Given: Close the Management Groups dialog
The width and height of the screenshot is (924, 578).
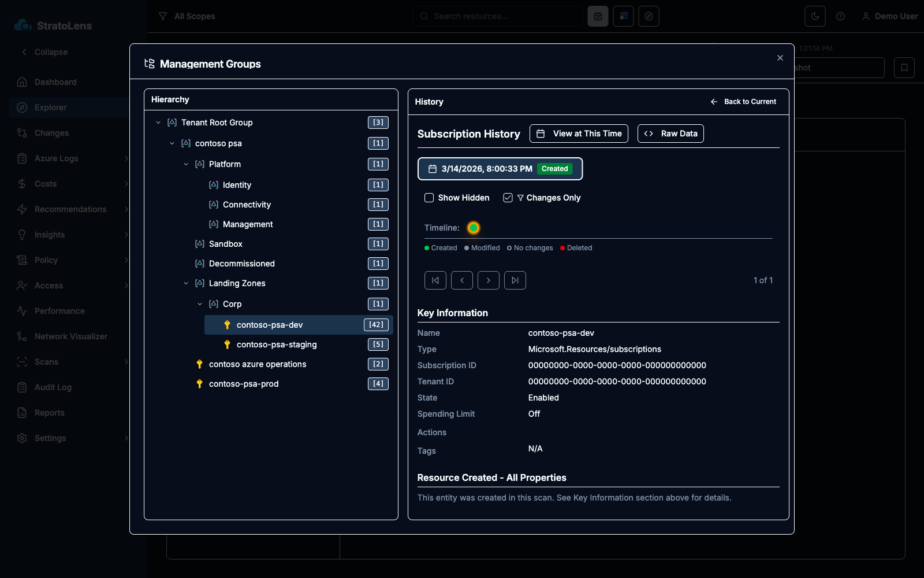Looking at the screenshot, I should [x=780, y=58].
